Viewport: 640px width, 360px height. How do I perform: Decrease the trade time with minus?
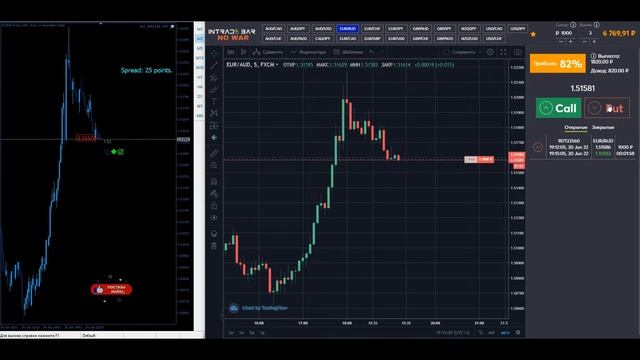pyautogui.click(x=584, y=42)
